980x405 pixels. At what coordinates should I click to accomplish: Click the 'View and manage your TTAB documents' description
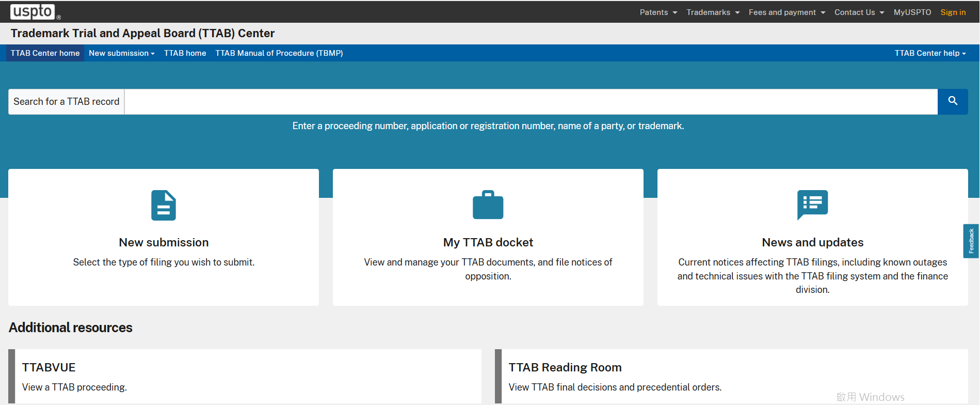pyautogui.click(x=488, y=269)
